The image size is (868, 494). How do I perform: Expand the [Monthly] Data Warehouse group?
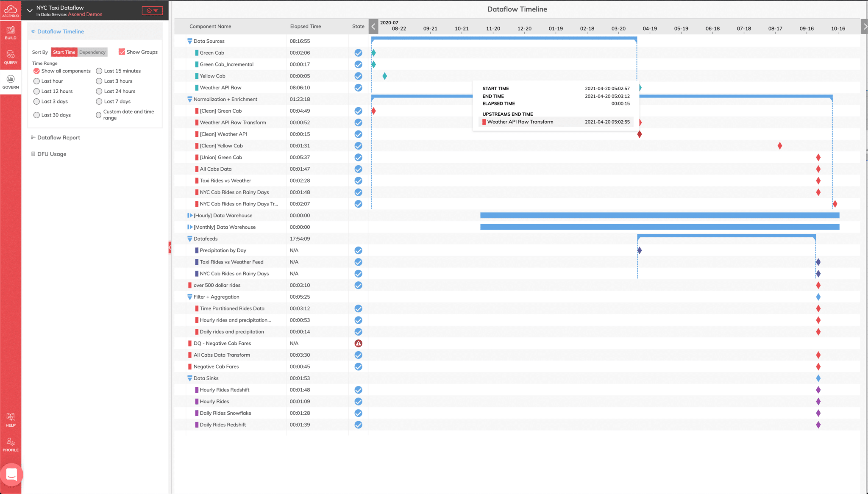tap(189, 227)
